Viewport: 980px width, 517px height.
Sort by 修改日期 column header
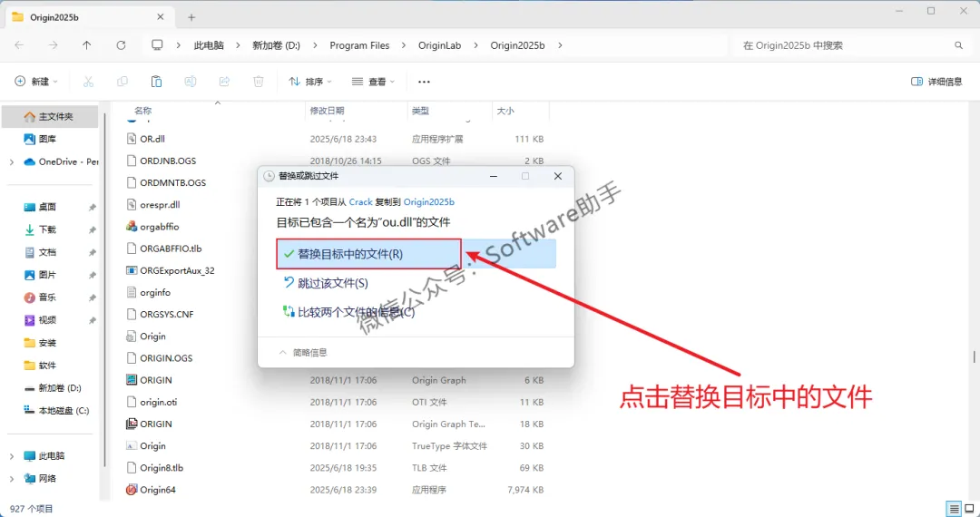click(327, 111)
